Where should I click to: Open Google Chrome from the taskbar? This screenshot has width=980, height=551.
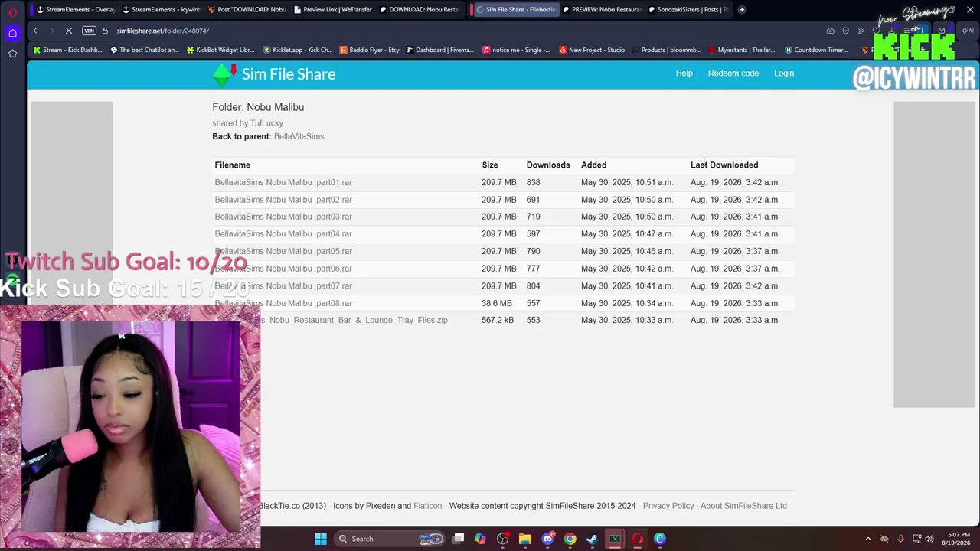click(x=570, y=539)
